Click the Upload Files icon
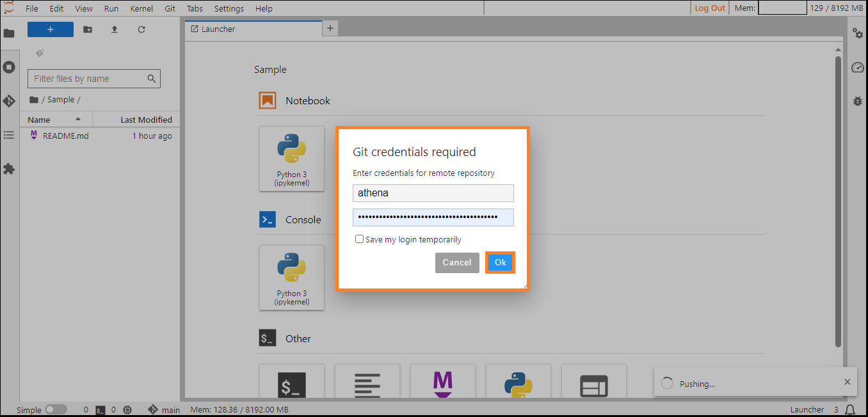Screen dimensions: 868x417 pyautogui.click(x=115, y=29)
